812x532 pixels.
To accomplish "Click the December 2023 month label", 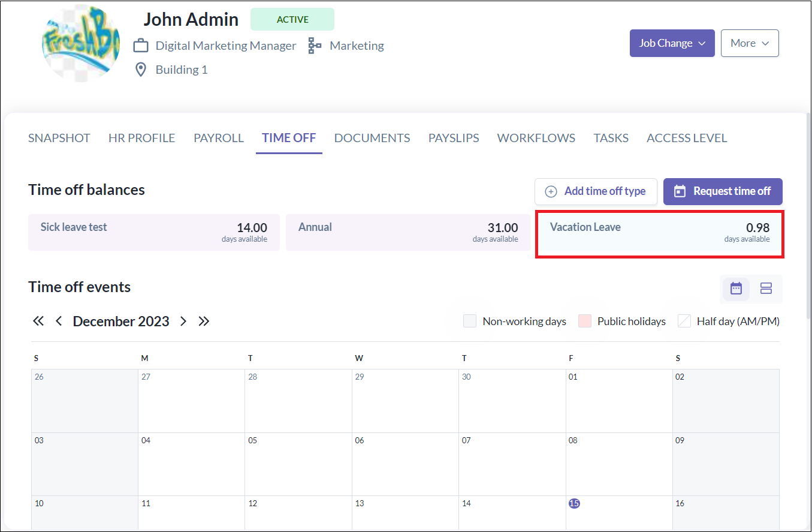I will click(x=121, y=321).
